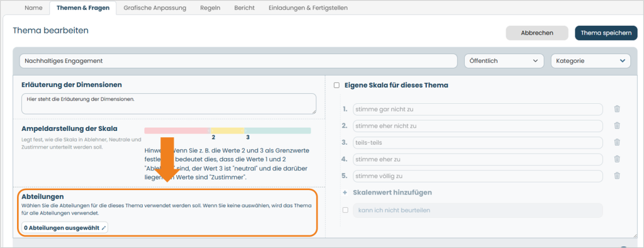This screenshot has width=644, height=248.
Task: Select the Themen & Fragen tab
Action: (x=83, y=8)
